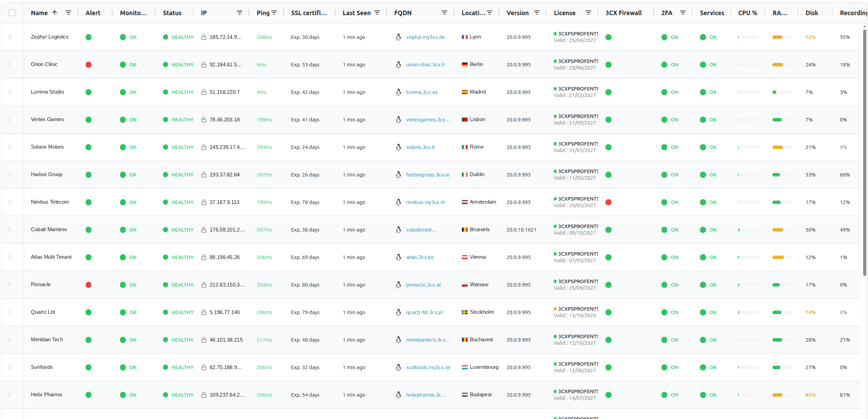This screenshot has height=419, width=868.
Task: Select the Vertex Games name cell
Action: (47, 119)
